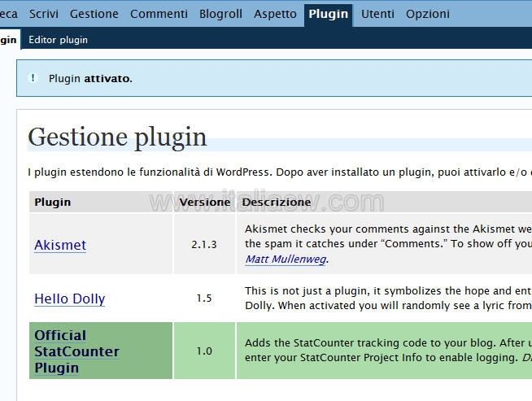The image size is (532, 401).
Task: Select version value 2.1.3 for Akismet
Action: pos(204,245)
